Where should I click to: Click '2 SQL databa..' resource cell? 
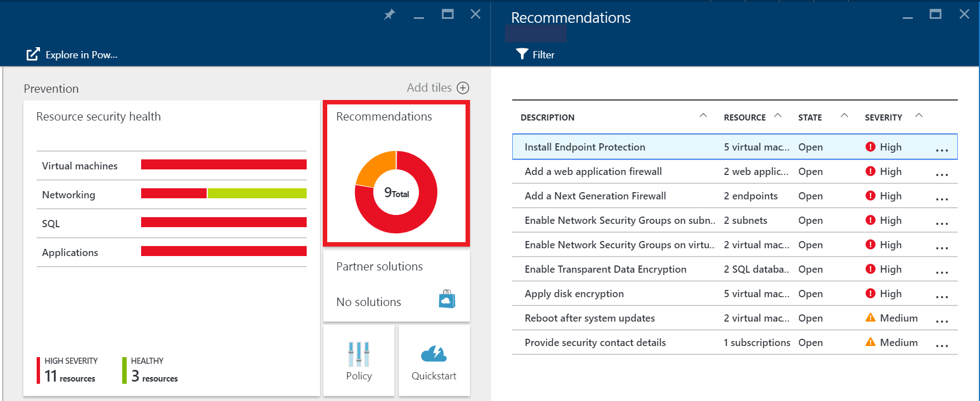pos(757,269)
